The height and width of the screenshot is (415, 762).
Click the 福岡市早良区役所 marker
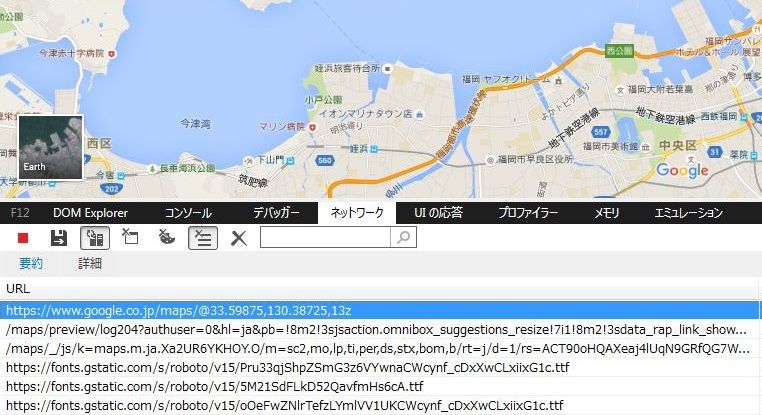point(490,160)
